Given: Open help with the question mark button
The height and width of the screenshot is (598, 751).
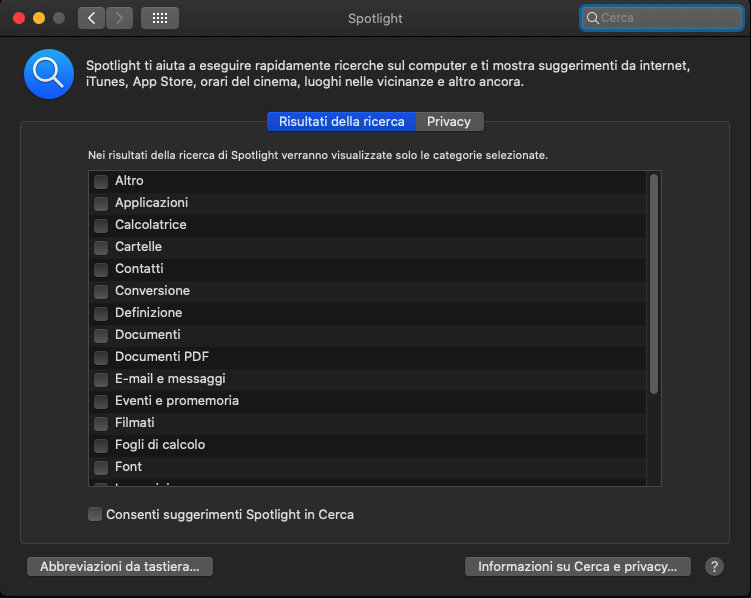Looking at the screenshot, I should point(714,566).
